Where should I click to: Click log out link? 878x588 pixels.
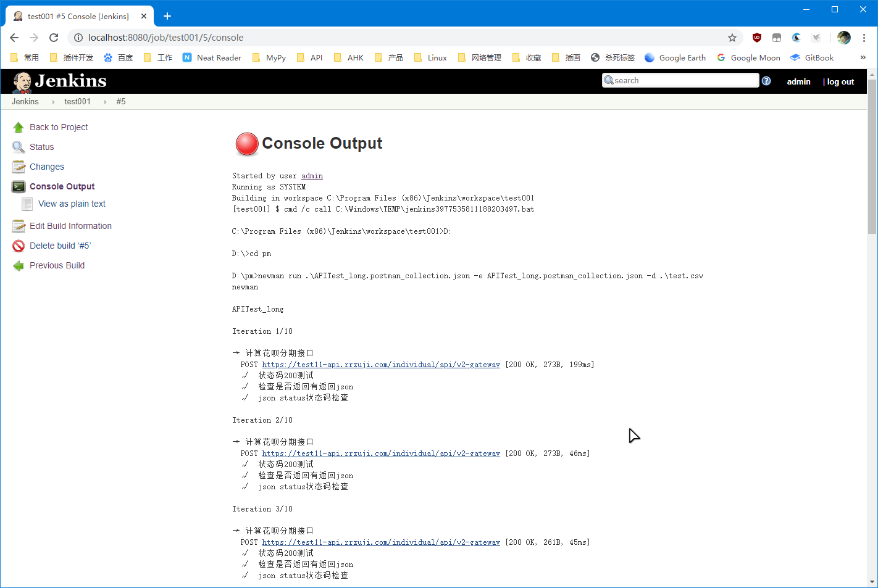tap(840, 81)
